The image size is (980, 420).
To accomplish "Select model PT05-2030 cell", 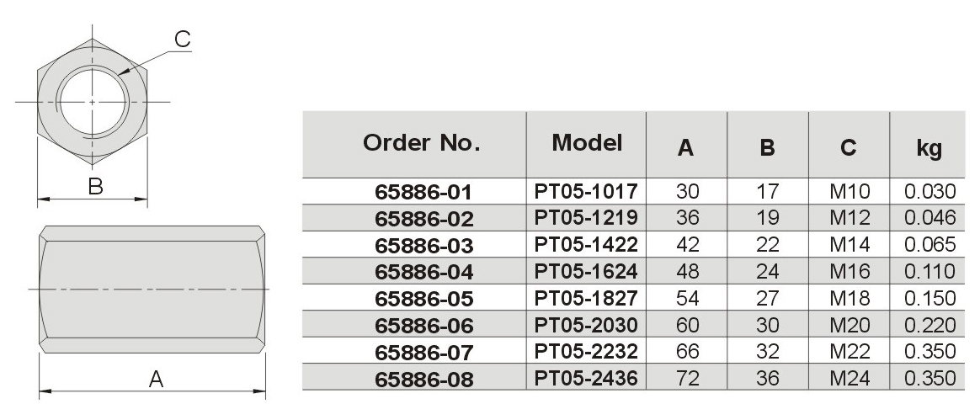I will [586, 325].
